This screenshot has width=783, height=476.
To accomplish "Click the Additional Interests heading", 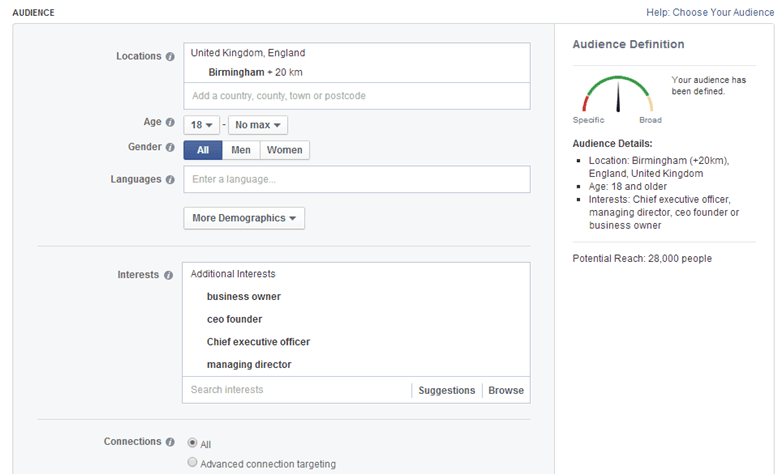I will click(x=233, y=274).
